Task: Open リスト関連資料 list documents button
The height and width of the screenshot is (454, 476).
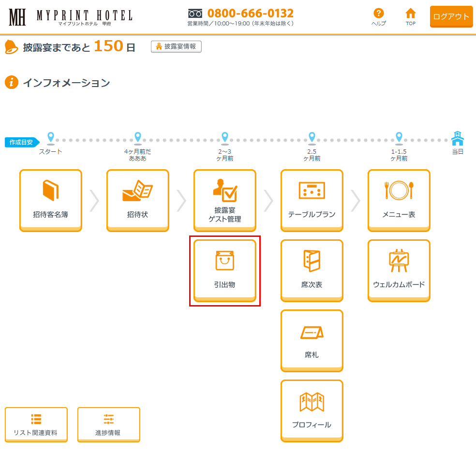Action: click(x=36, y=424)
